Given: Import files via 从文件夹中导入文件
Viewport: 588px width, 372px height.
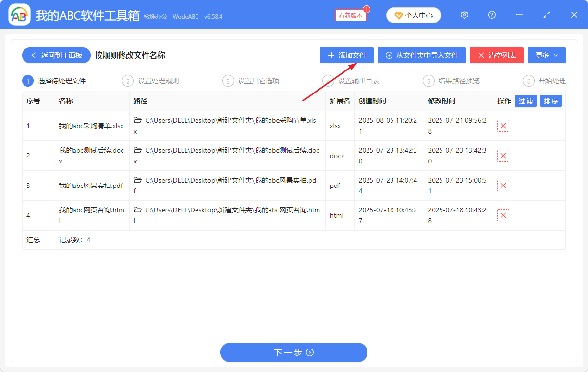Looking at the screenshot, I should [x=421, y=55].
